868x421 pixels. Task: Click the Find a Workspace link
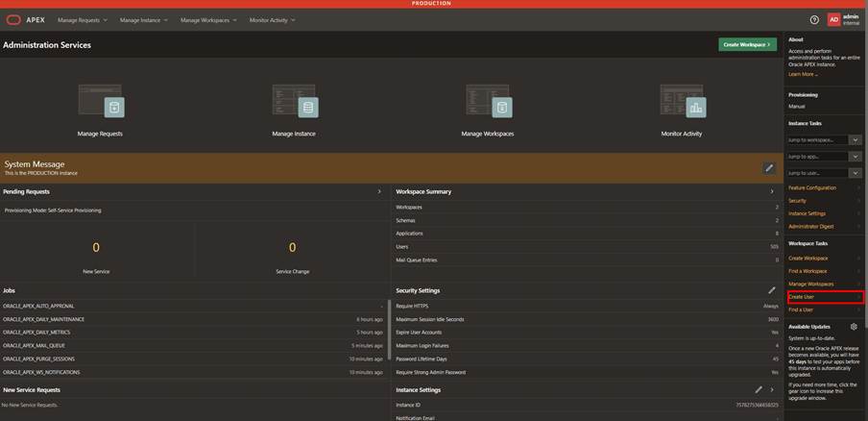point(808,271)
